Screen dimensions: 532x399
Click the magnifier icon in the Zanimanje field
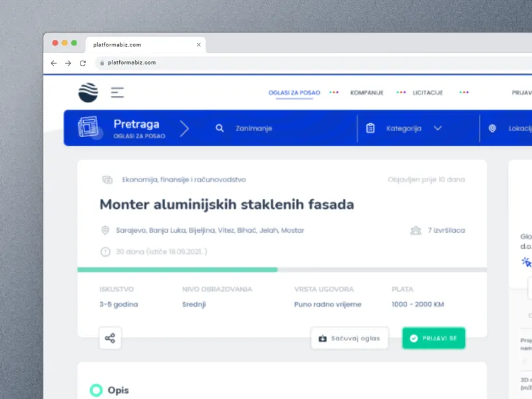[219, 128]
